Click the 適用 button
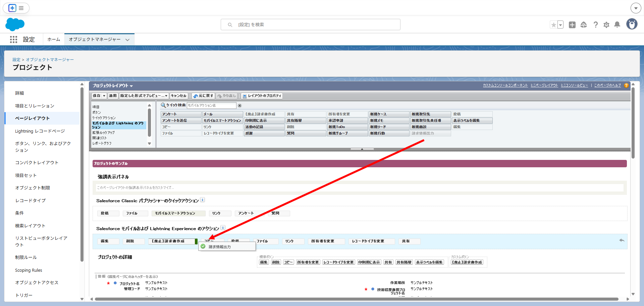 pos(113,96)
